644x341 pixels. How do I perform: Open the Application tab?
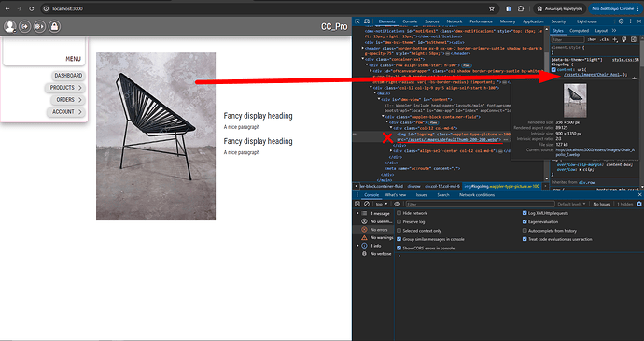pyautogui.click(x=533, y=21)
